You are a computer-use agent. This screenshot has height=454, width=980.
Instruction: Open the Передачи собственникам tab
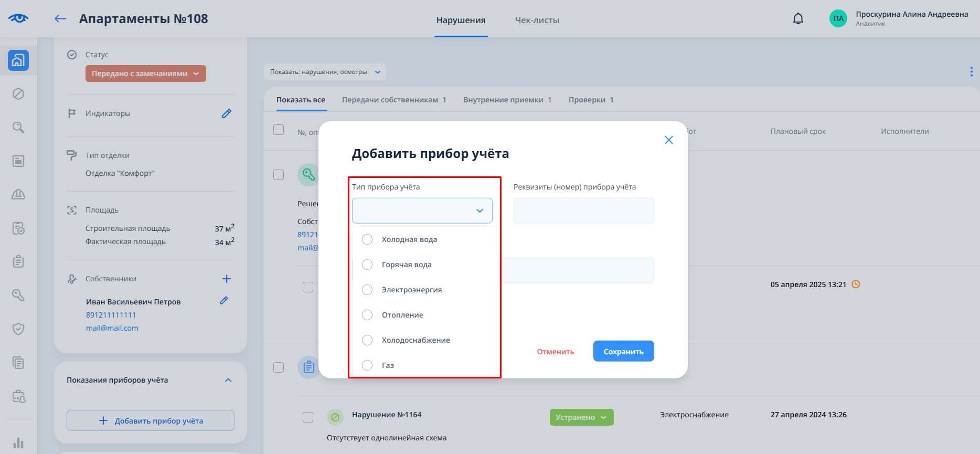click(393, 100)
